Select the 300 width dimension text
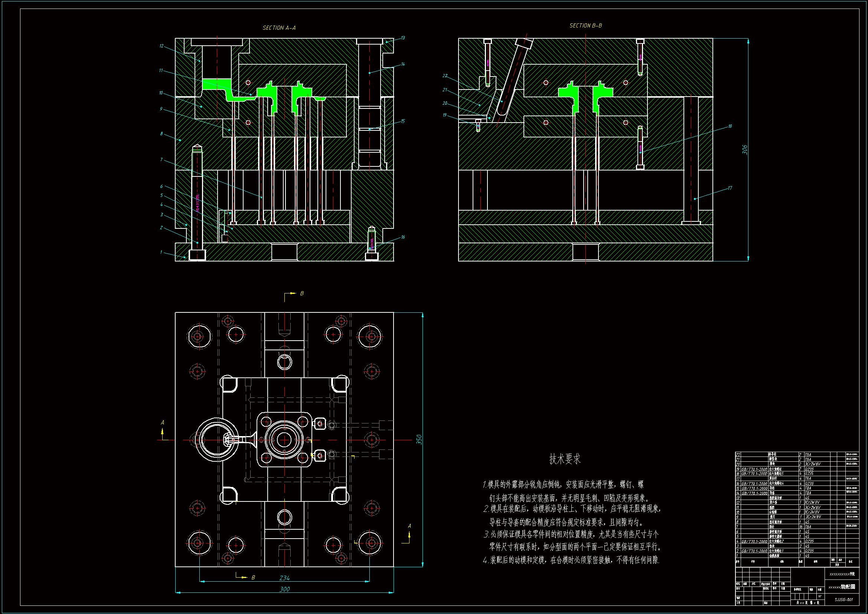Viewport: 868px width, 614px height. [284, 589]
